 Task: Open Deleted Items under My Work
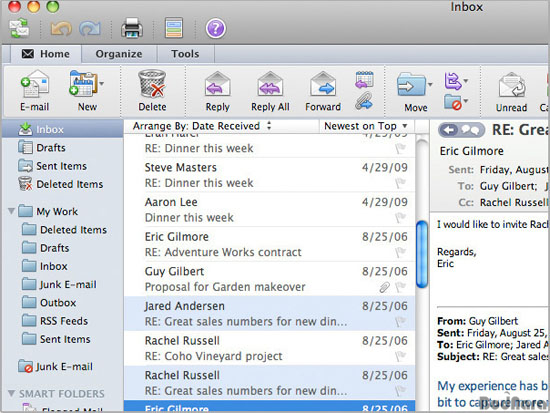click(64, 229)
